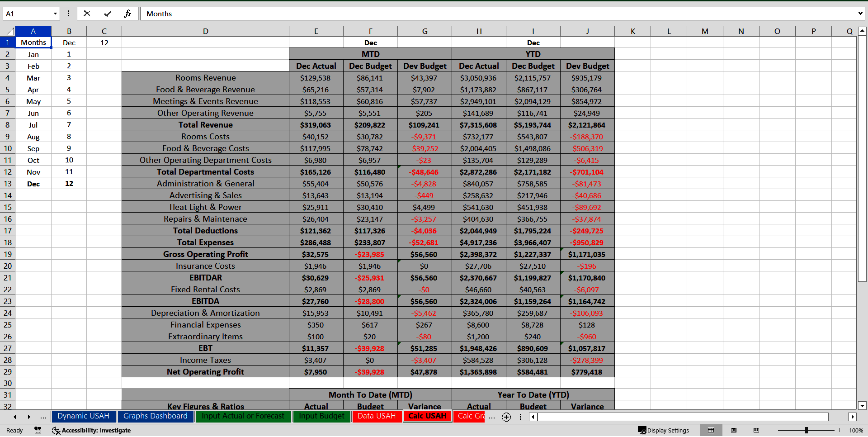This screenshot has width=868, height=437.
Task: Click the 100% zoom level
Action: pyautogui.click(x=856, y=430)
